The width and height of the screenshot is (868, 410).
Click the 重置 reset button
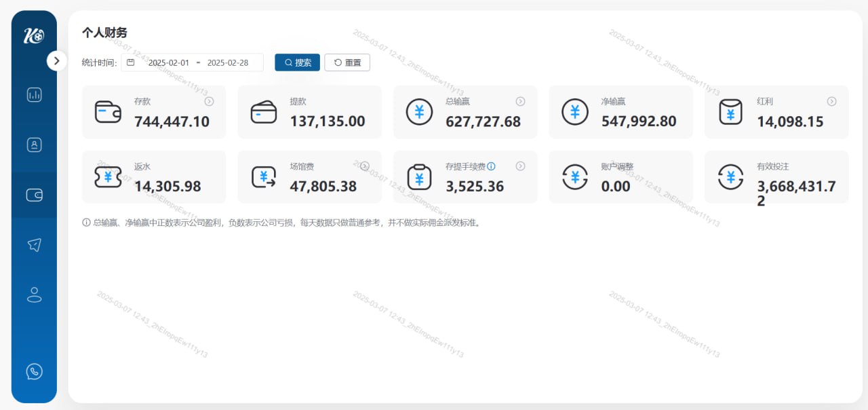[347, 62]
